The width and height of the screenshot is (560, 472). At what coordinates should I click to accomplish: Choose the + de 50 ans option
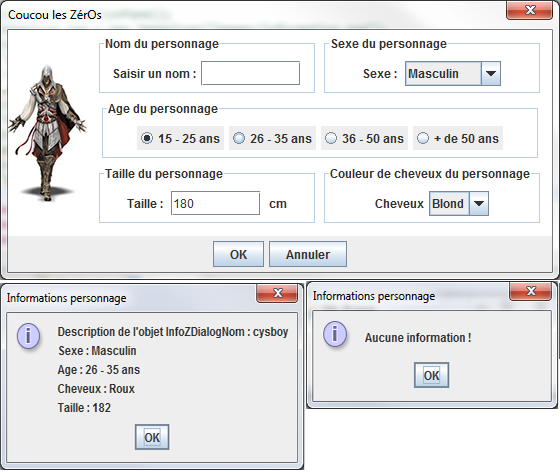[458, 138]
